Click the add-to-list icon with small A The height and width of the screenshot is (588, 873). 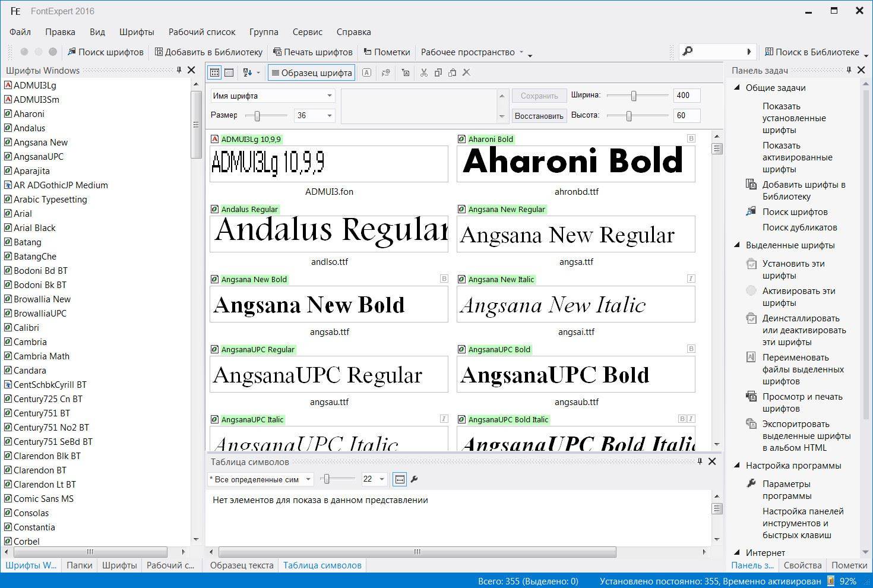point(405,72)
